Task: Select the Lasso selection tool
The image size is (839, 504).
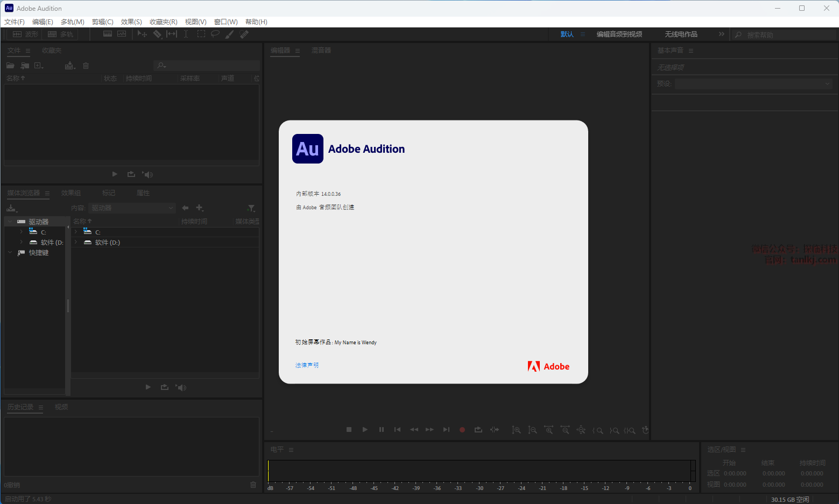Action: pos(215,34)
